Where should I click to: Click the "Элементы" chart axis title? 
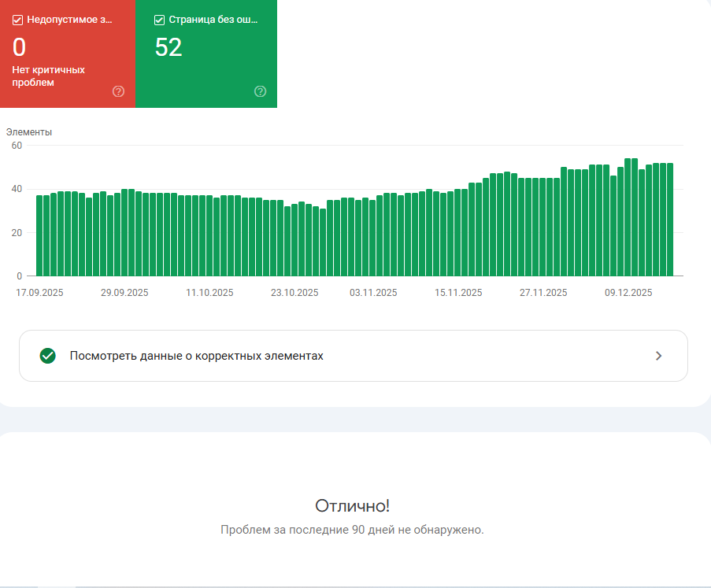(x=29, y=132)
